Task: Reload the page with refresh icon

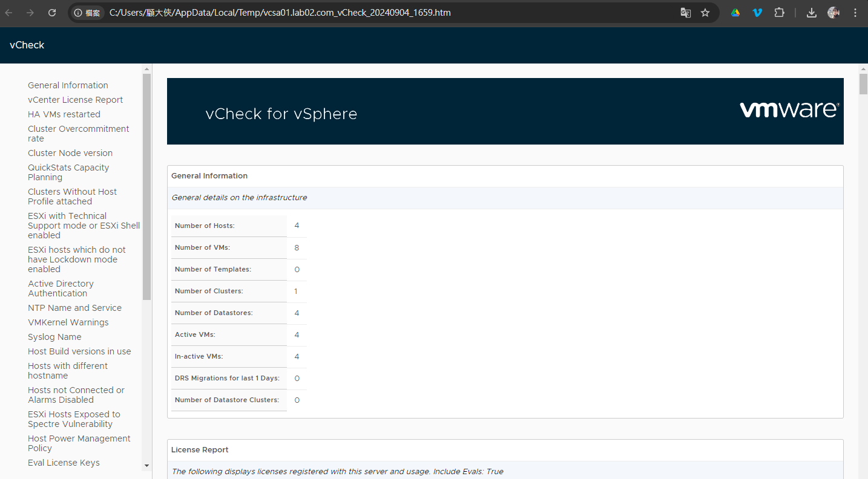Action: [52, 13]
